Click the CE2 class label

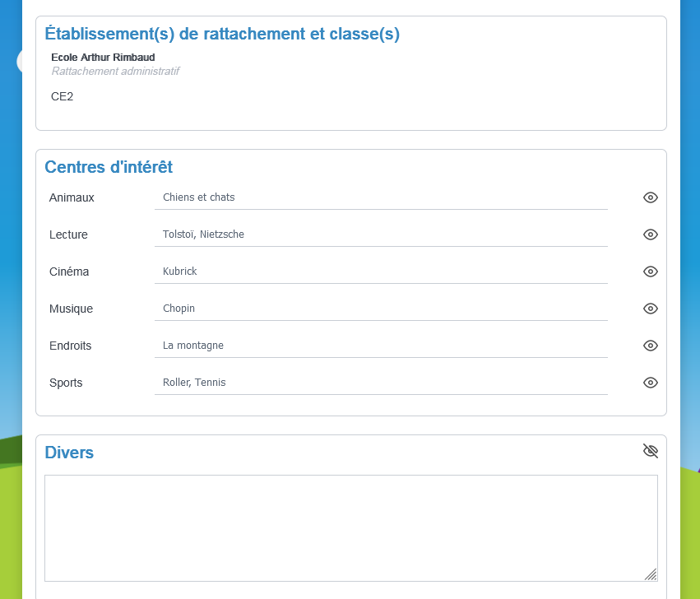62,96
